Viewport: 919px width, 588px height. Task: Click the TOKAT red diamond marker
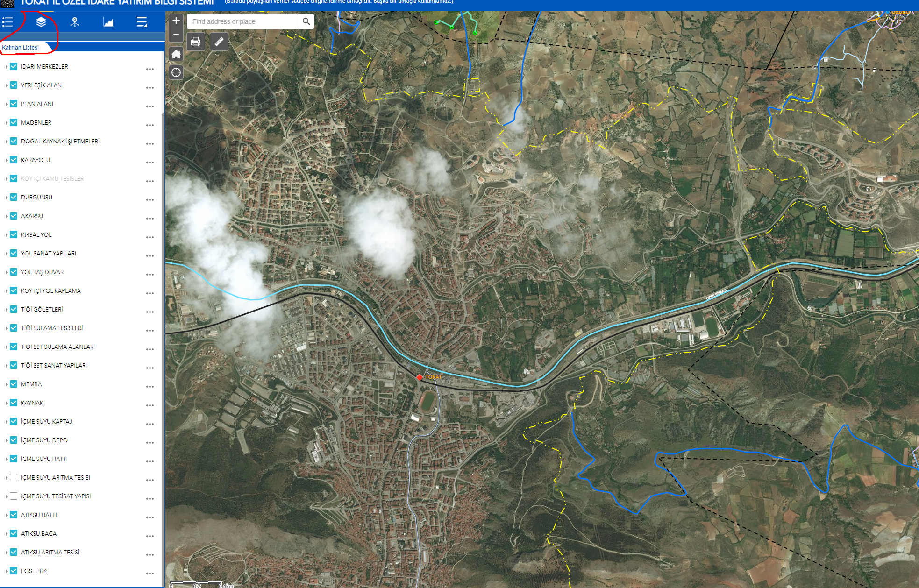point(420,377)
